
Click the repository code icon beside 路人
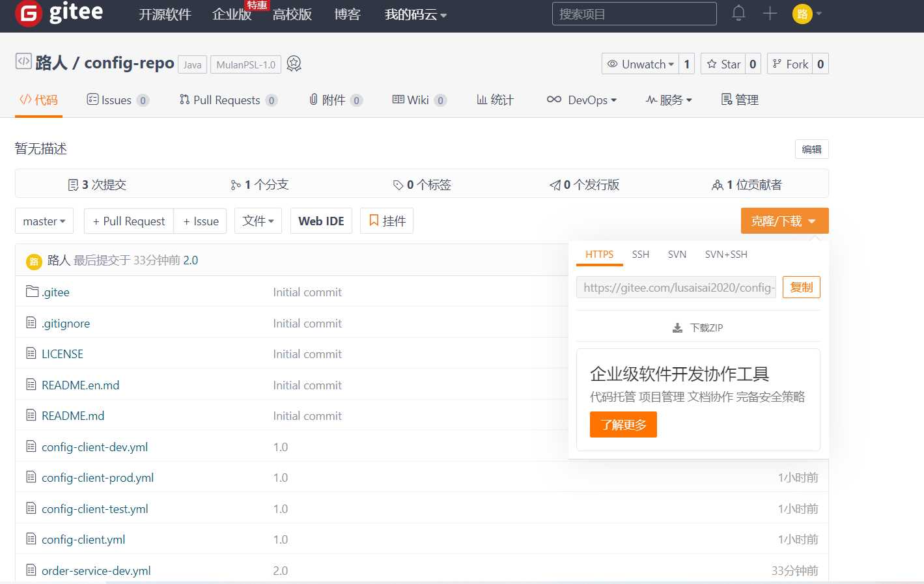[x=23, y=61]
